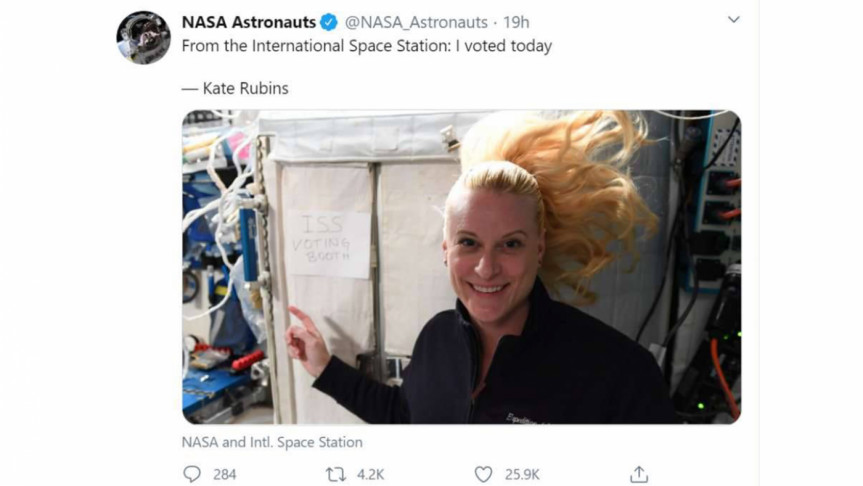The height and width of the screenshot is (486, 863).
Task: Like the tweet with the heart icon
Action: (x=483, y=474)
